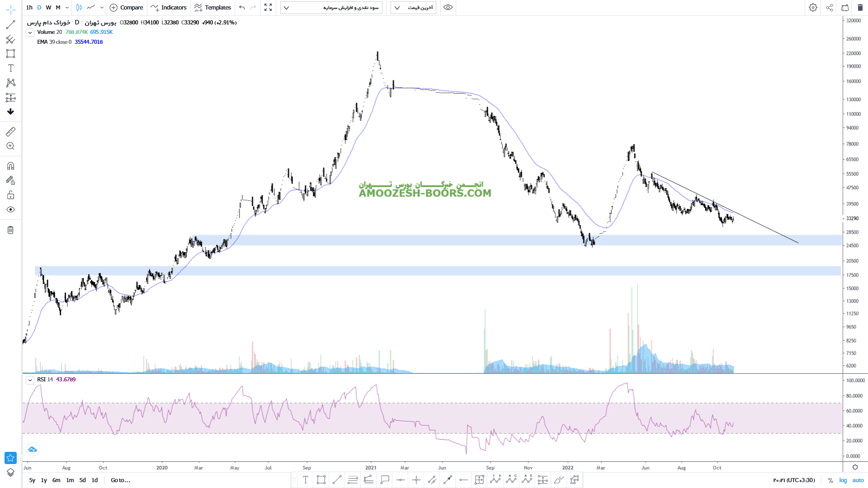Viewport: 868px width, 488px height.
Task: Select the trend line drawing tool
Action: point(10,25)
